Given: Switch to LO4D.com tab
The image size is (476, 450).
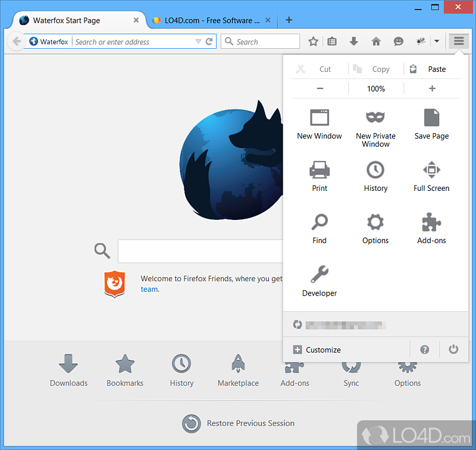Looking at the screenshot, I should click(x=212, y=20).
